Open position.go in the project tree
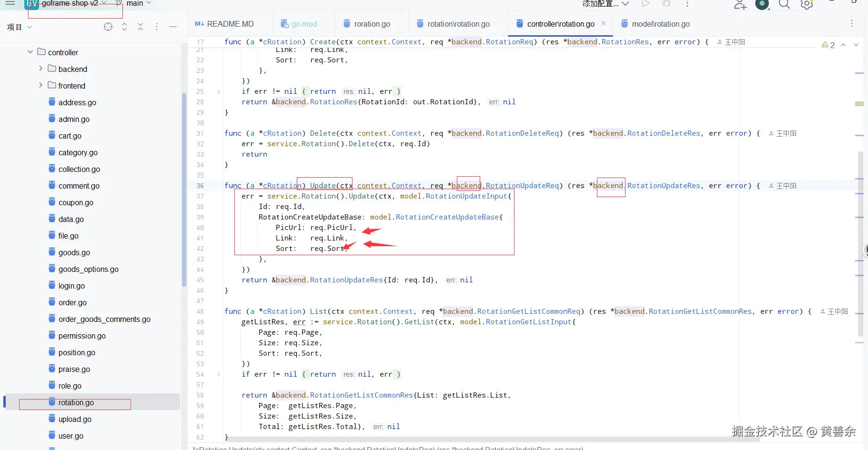This screenshot has width=868, height=450. [x=77, y=352]
